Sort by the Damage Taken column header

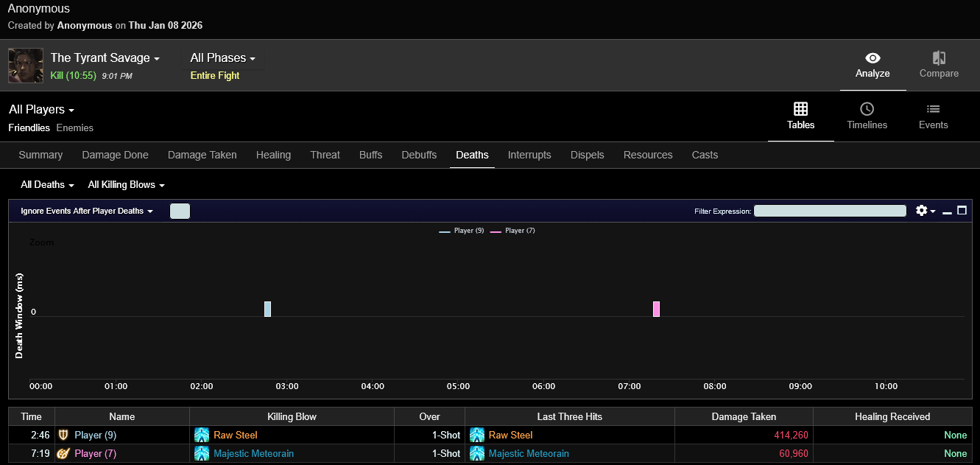744,416
